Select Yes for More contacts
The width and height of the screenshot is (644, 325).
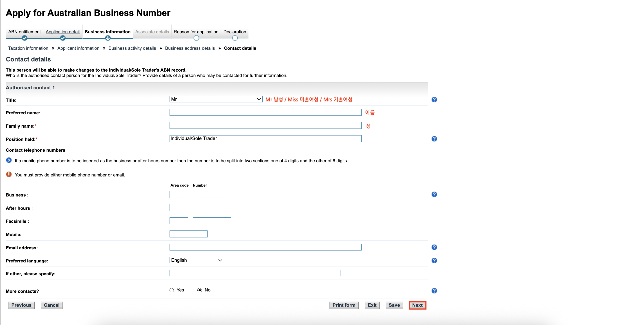pyautogui.click(x=172, y=290)
